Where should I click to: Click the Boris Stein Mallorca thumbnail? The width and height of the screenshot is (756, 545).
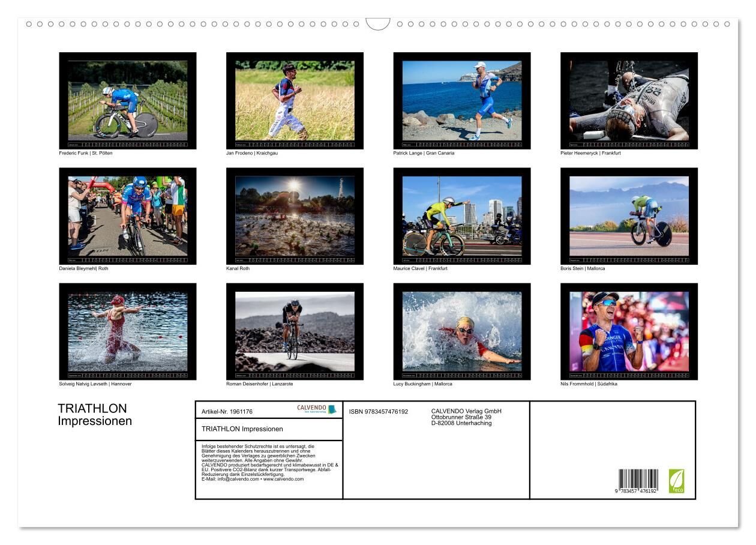pos(629,216)
